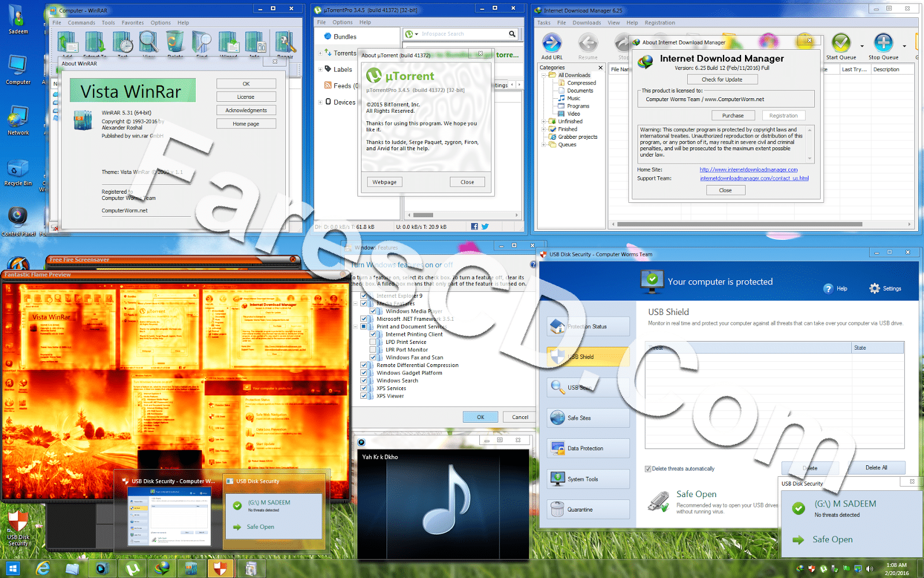Viewport: 924px width, 578px height.
Task: Click the Delete recycle-bin icon in WinRAR
Action: click(175, 42)
